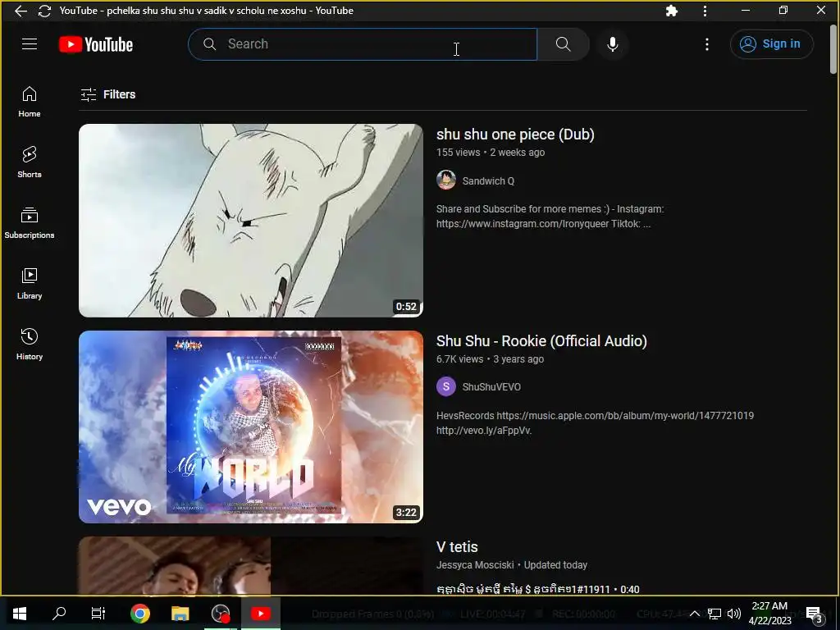Open the volume tray icon
The height and width of the screenshot is (630, 840).
tap(734, 614)
